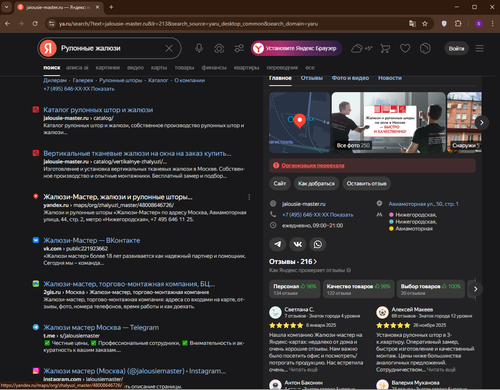Start voice search with the microphone icon
The width and height of the screenshot is (500, 390).
[199, 48]
